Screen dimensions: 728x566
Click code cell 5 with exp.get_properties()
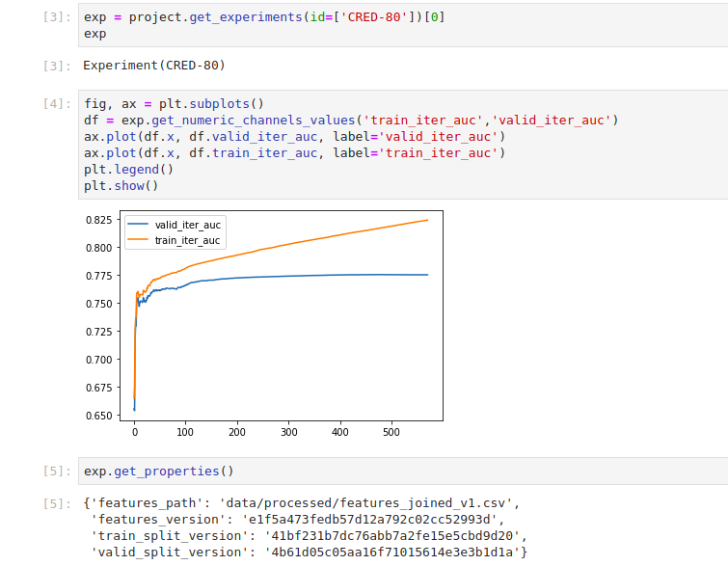[403, 471]
